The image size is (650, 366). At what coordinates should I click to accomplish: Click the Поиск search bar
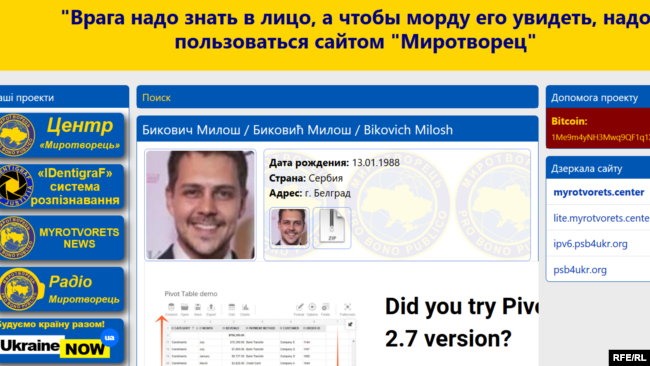(x=337, y=97)
